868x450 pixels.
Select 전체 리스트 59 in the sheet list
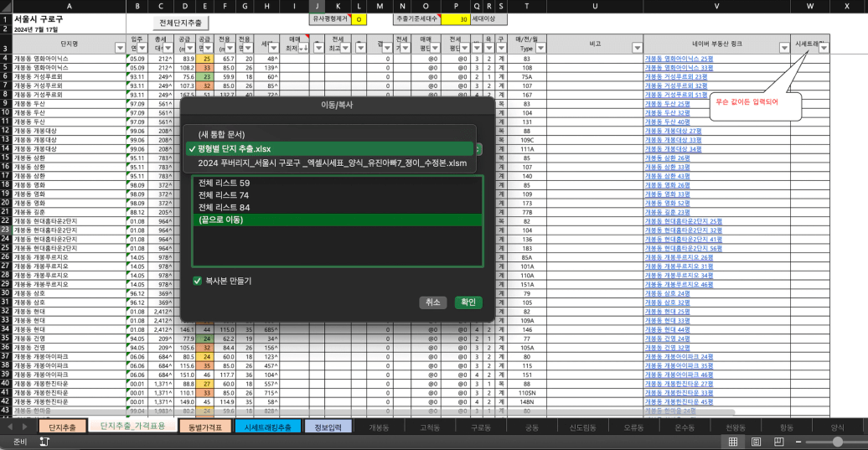[x=221, y=182]
